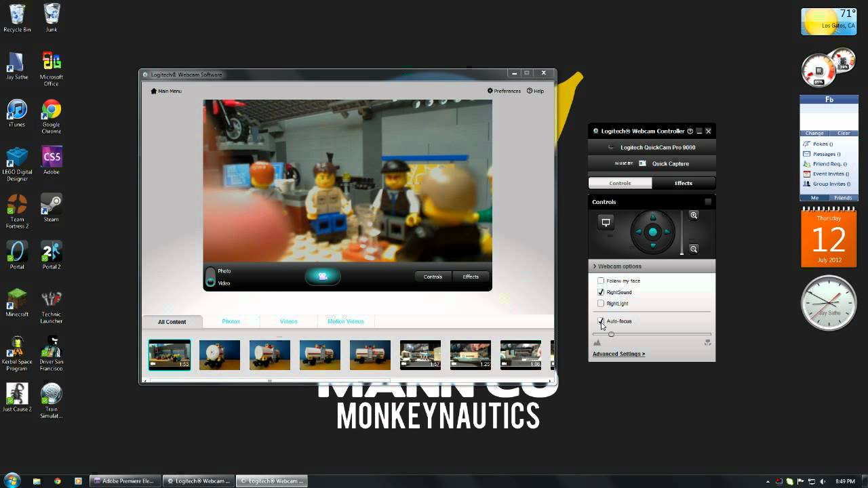Open the Jay Sathe desktop folder
The image size is (868, 488).
(17, 66)
